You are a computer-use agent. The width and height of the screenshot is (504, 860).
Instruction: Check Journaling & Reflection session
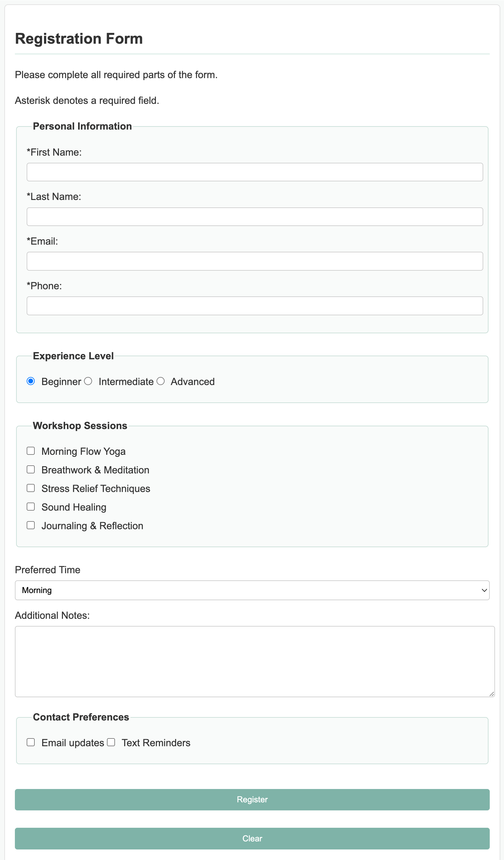point(31,525)
